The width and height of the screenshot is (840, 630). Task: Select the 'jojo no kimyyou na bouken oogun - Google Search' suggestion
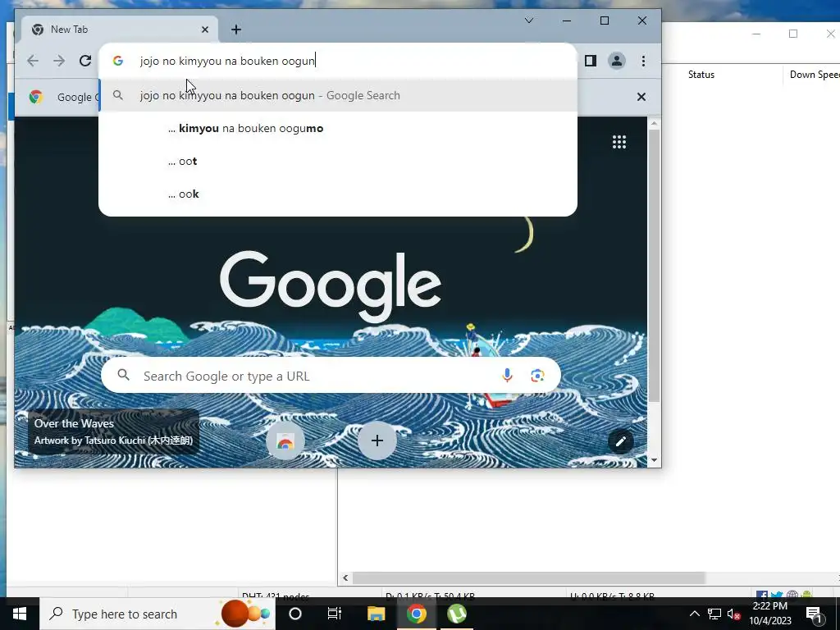point(338,95)
